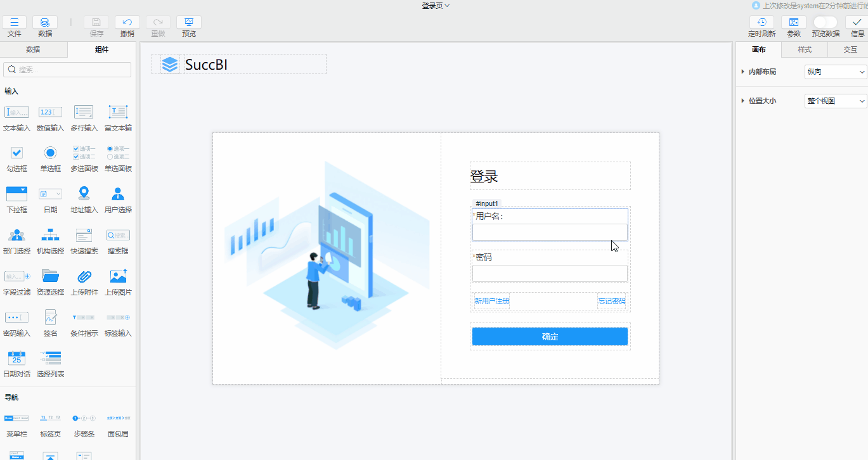Click the component search input field
This screenshot has height=460, width=868.
click(67, 69)
